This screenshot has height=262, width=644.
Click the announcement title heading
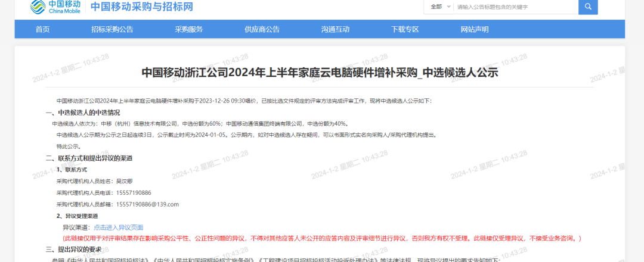pyautogui.click(x=320, y=73)
